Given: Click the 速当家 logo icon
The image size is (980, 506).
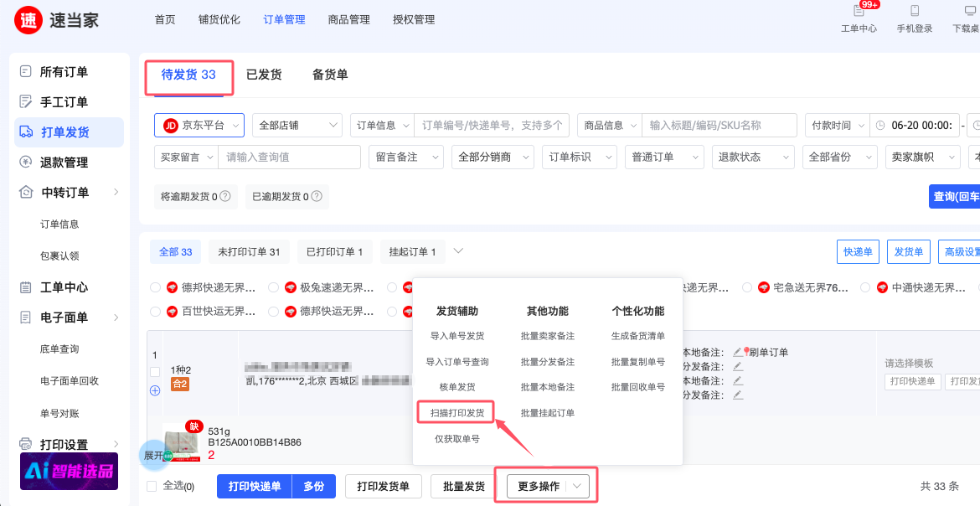Looking at the screenshot, I should pyautogui.click(x=28, y=20).
